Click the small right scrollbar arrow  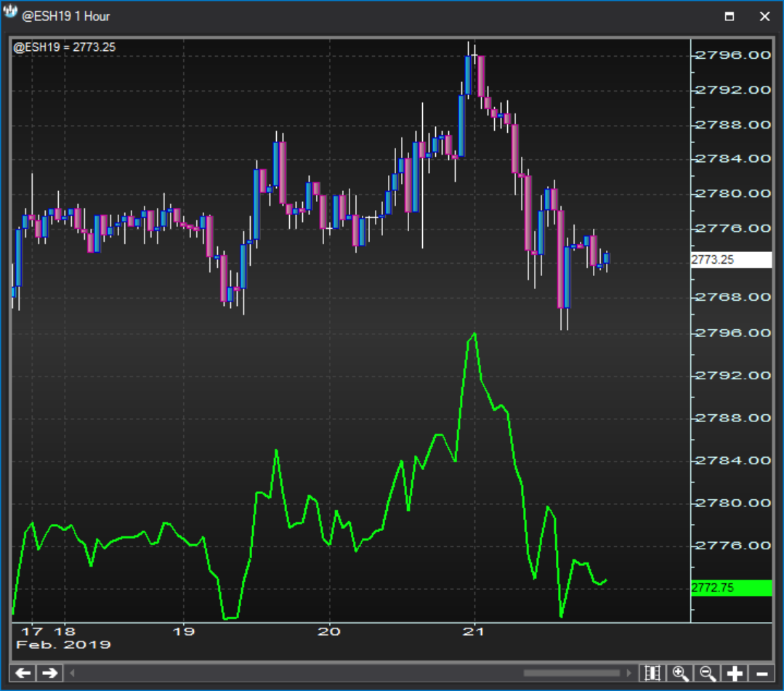(x=629, y=673)
